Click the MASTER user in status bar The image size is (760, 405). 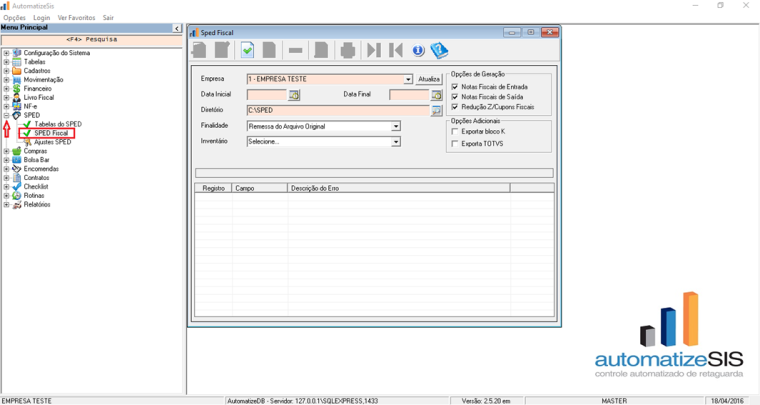pos(614,401)
